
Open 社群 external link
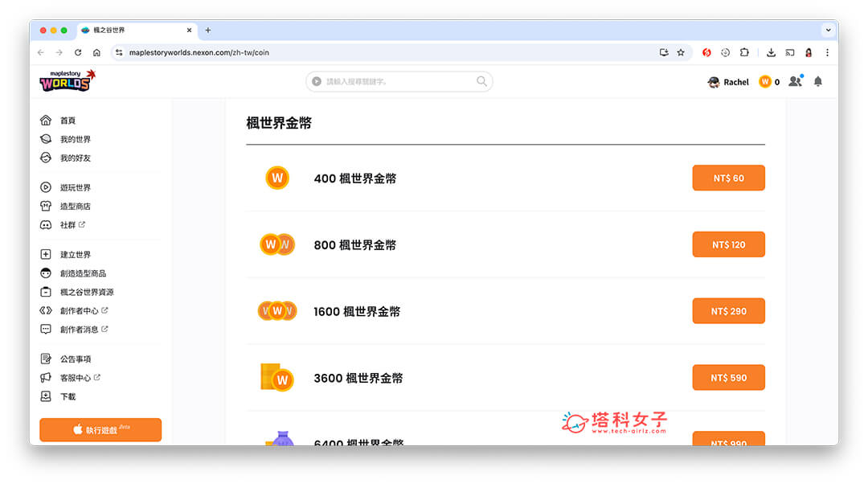point(72,225)
